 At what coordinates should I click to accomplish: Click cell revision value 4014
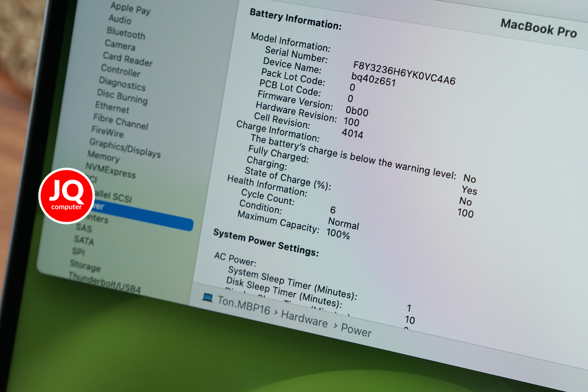[353, 134]
